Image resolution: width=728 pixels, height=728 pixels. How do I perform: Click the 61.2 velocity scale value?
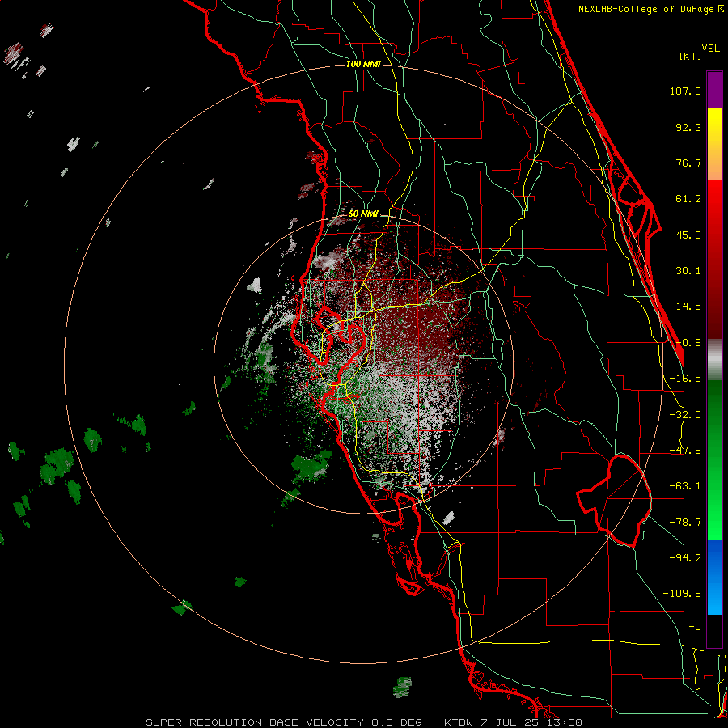688,199
